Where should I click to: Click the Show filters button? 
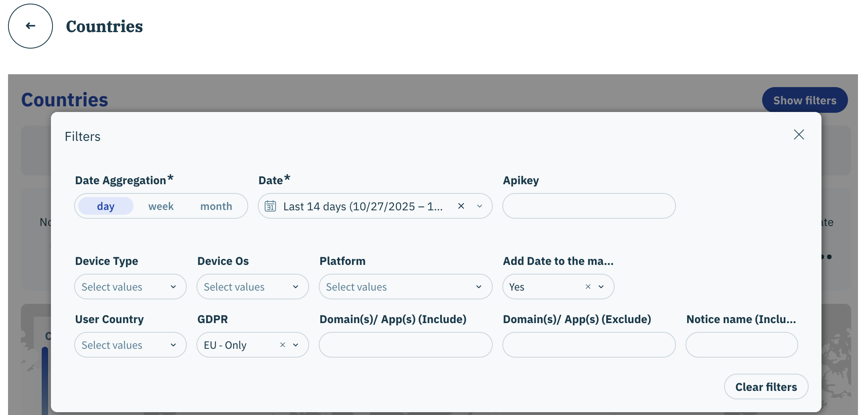pos(804,100)
